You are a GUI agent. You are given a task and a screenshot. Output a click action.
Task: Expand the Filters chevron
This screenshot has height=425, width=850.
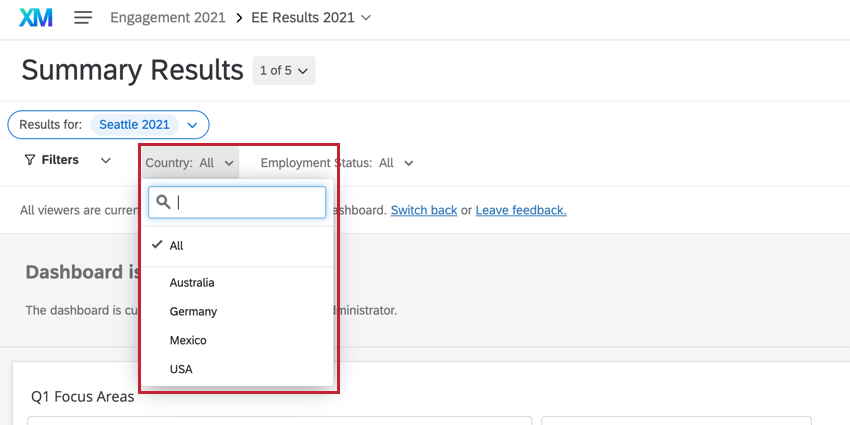(x=106, y=160)
